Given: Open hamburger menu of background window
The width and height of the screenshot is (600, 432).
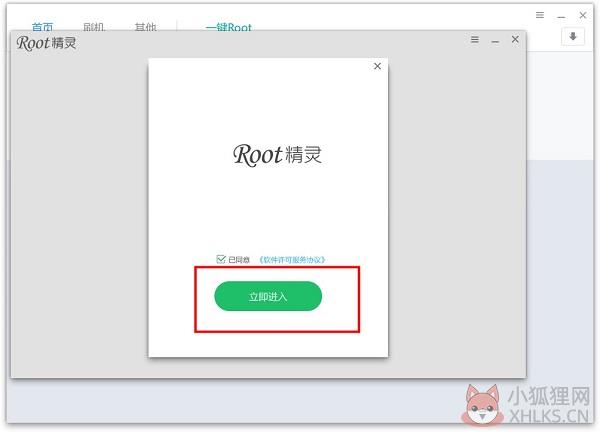Looking at the screenshot, I should [x=540, y=15].
